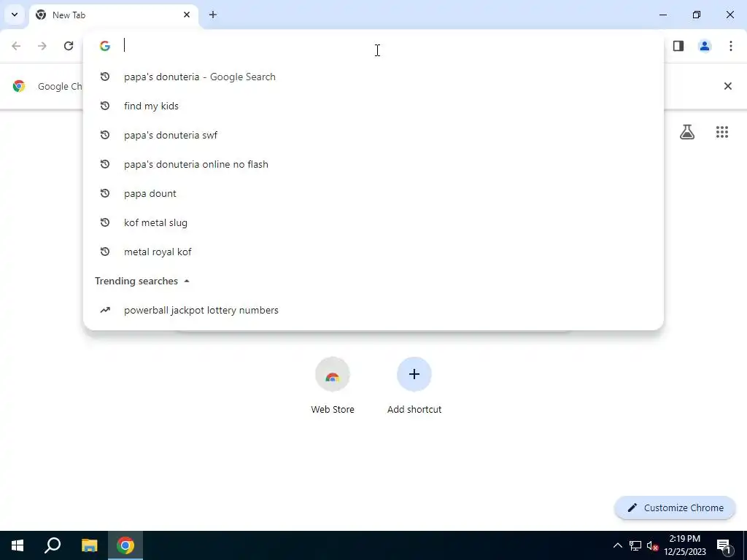Open Windows taskbar search

pyautogui.click(x=53, y=545)
